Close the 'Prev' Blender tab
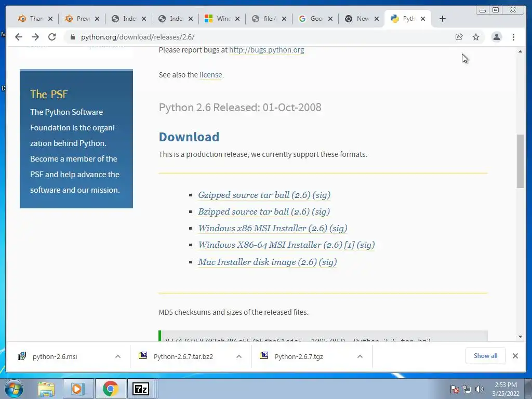532x399 pixels. [97, 19]
